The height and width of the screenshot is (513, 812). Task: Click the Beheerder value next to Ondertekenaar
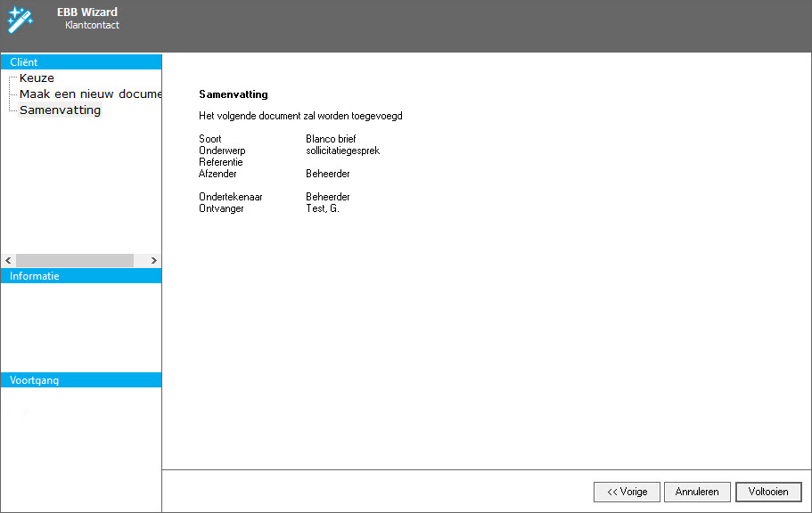328,197
